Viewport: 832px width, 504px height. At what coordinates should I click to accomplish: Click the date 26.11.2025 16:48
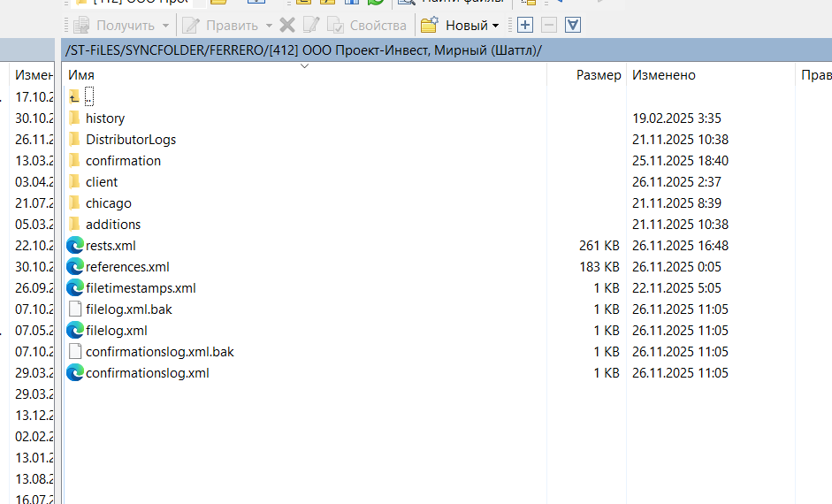click(x=680, y=246)
